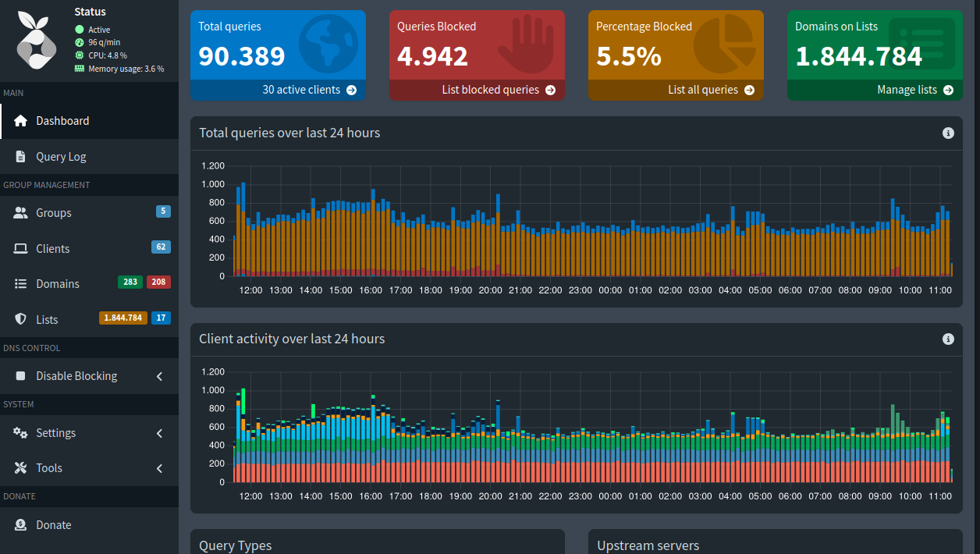Click the Query Log file icon

[20, 157]
